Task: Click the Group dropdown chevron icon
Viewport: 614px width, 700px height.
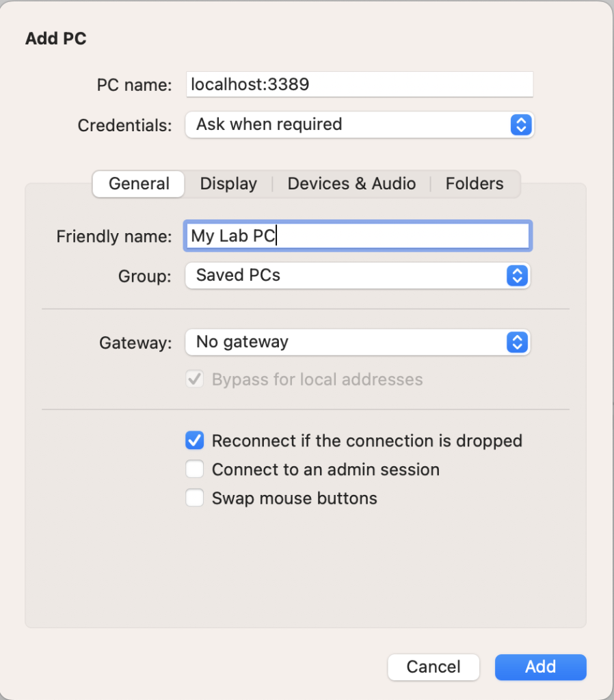Action: pos(518,275)
